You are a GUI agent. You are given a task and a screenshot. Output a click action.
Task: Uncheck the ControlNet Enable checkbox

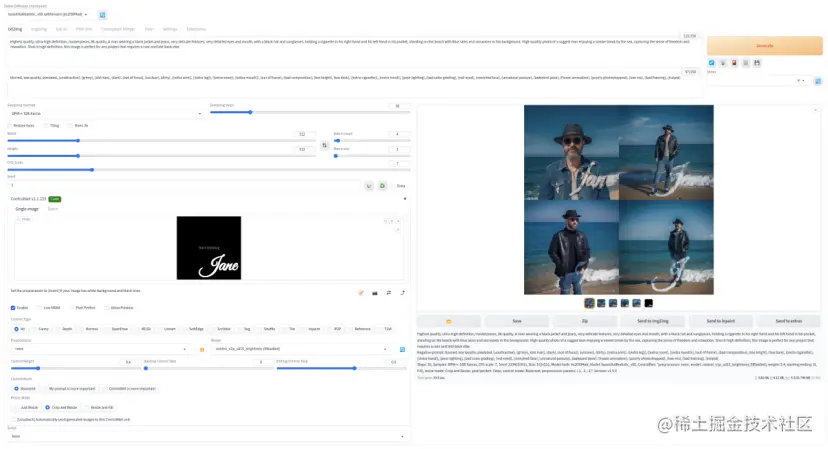(x=13, y=307)
